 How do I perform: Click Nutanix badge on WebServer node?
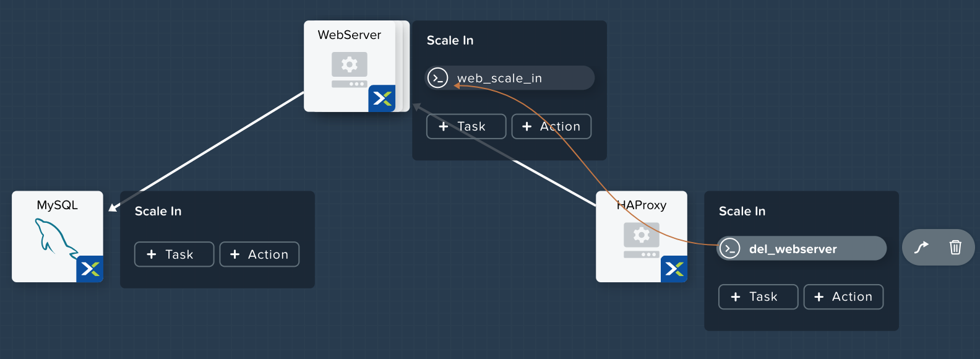pos(382,98)
